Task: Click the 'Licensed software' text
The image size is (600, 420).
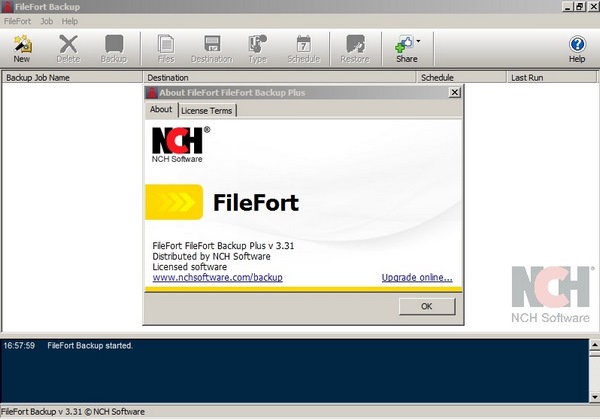Action: tap(189, 267)
